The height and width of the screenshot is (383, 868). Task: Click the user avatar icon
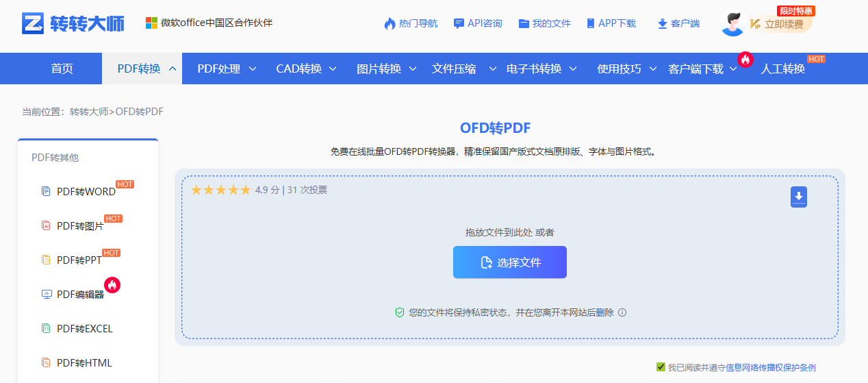pos(732,24)
